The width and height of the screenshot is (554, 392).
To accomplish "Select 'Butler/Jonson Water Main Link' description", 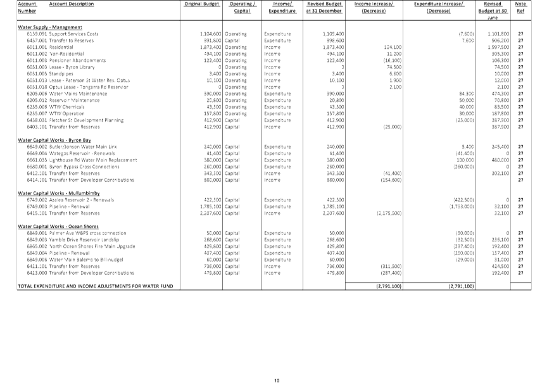I will (x=83, y=147).
